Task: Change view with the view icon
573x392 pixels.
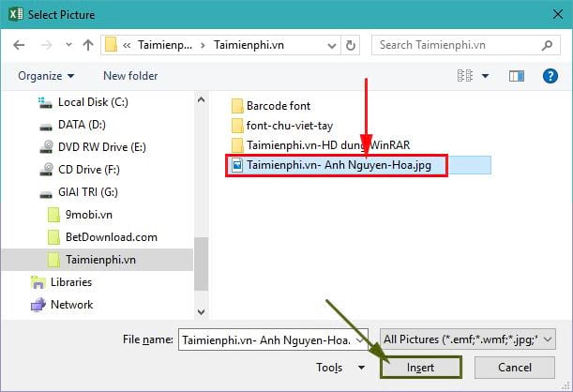Action: tap(465, 76)
